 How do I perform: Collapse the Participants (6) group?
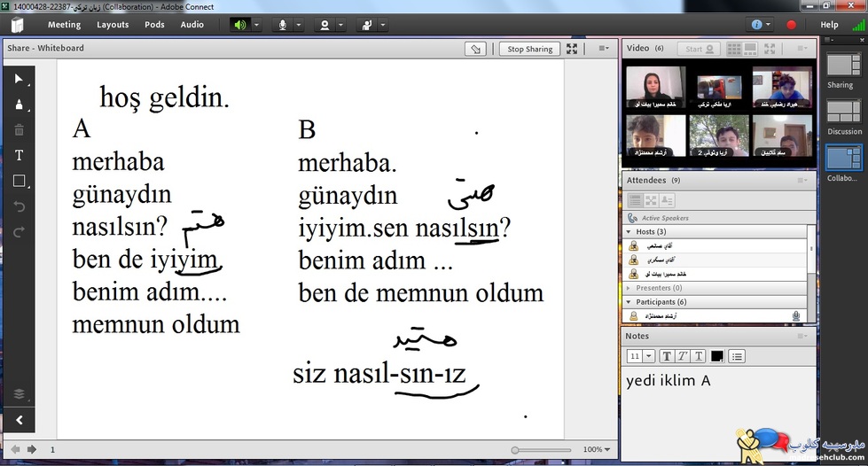pyautogui.click(x=629, y=302)
